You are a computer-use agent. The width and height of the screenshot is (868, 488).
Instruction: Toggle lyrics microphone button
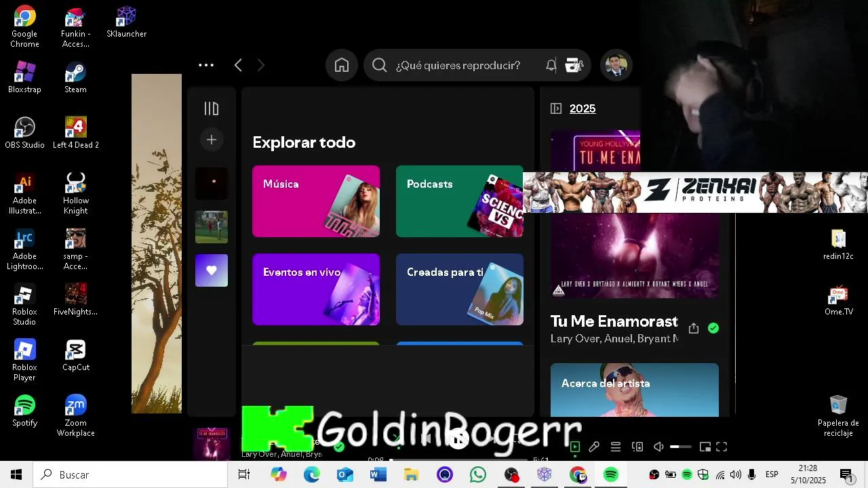point(594,447)
